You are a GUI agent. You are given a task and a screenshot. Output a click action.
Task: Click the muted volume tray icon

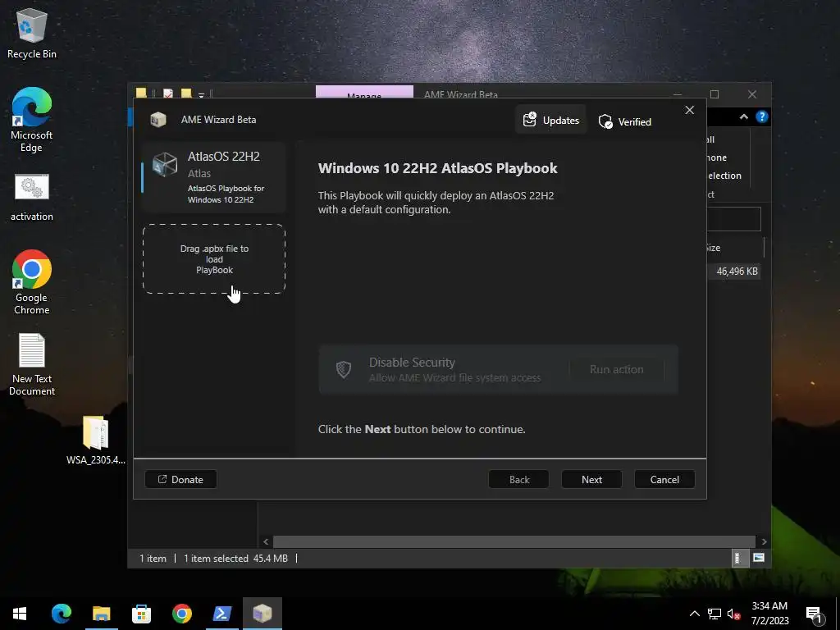point(734,614)
